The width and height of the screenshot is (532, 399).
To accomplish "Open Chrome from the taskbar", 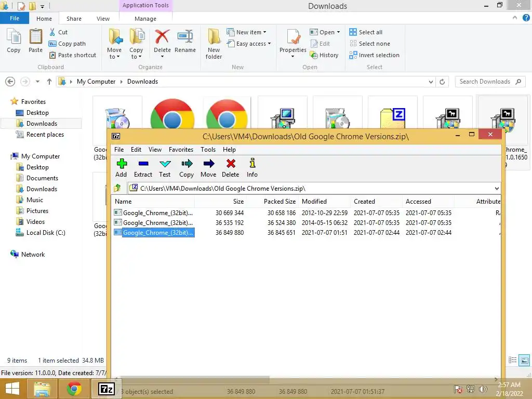I will (x=74, y=389).
